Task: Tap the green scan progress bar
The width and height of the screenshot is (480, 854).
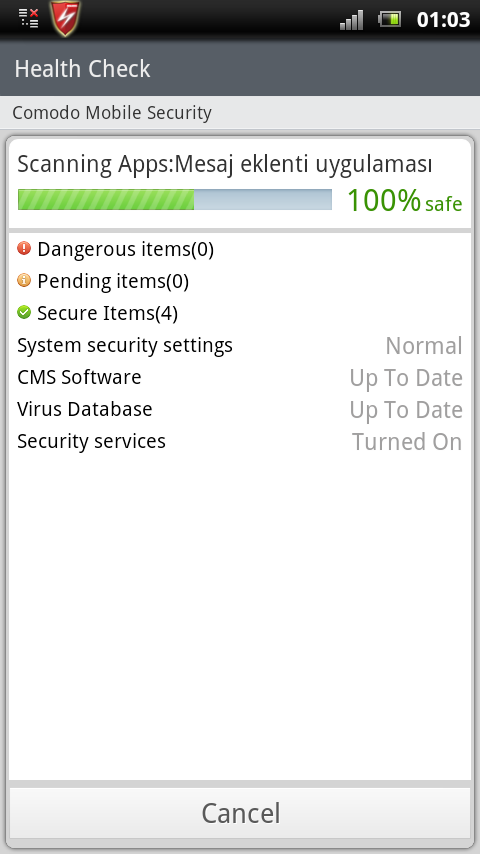Action: point(175,199)
